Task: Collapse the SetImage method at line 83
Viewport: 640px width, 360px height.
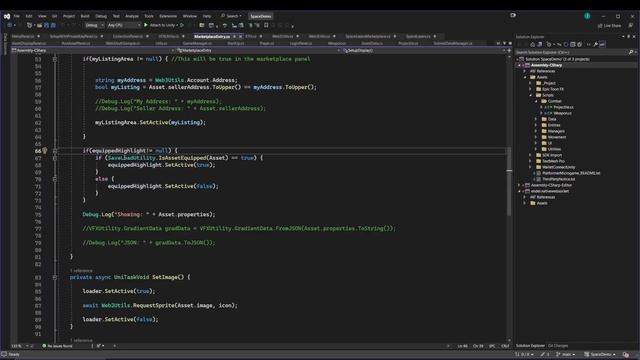Action: point(55,277)
